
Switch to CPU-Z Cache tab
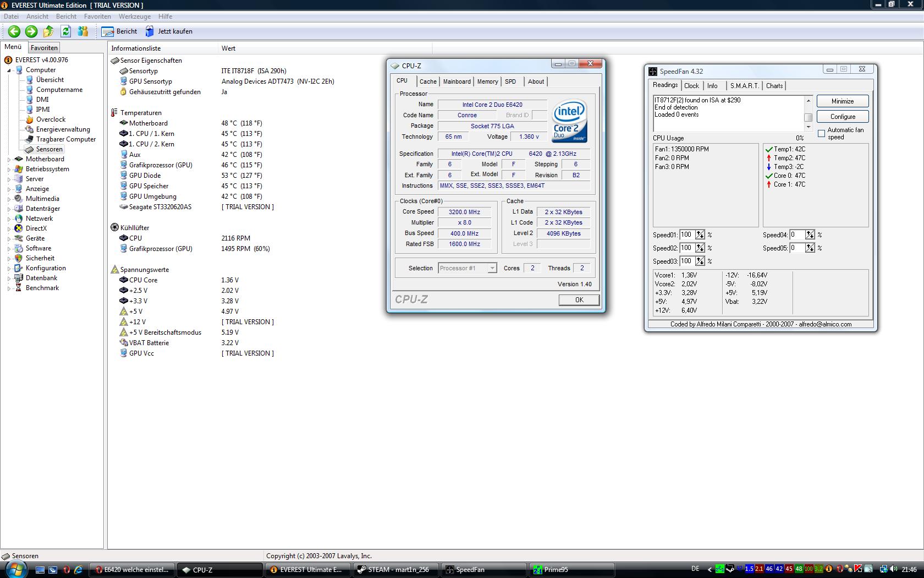point(428,81)
